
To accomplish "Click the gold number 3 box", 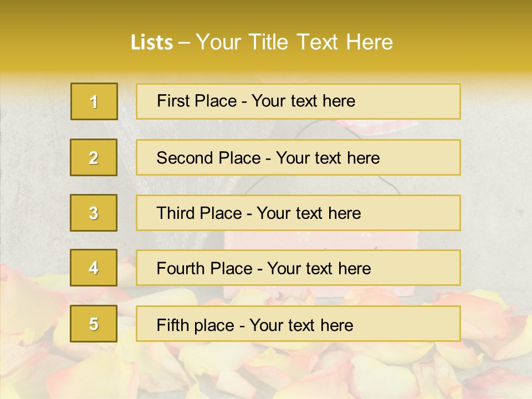I will 94,213.
